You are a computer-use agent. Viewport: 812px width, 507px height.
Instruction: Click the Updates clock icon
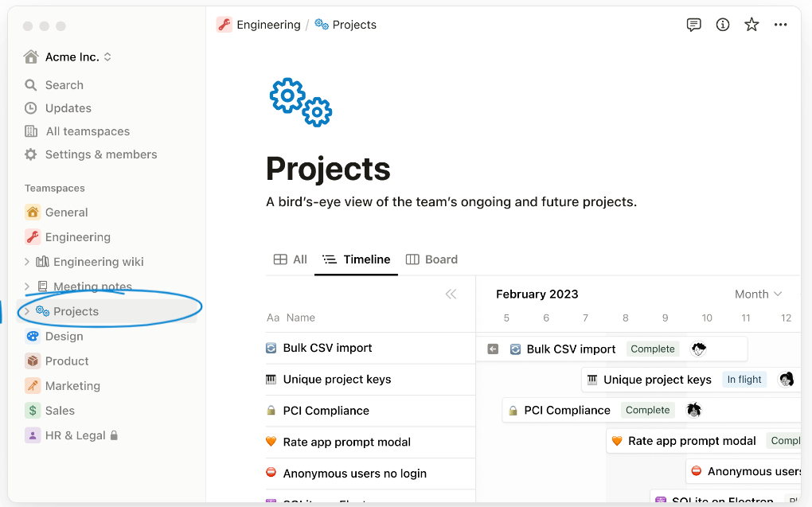click(x=30, y=107)
